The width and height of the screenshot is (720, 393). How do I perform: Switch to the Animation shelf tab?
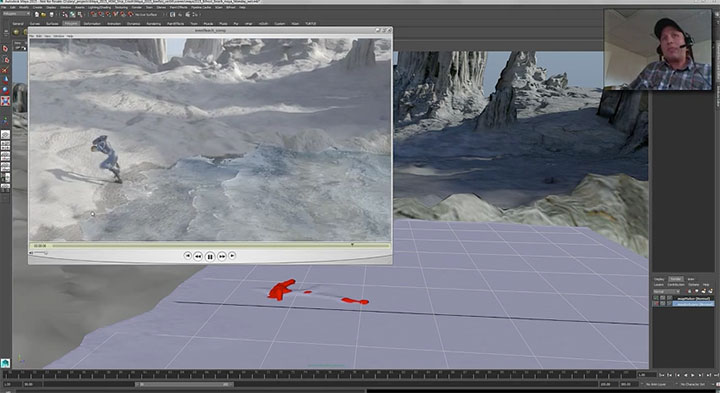tap(113, 23)
